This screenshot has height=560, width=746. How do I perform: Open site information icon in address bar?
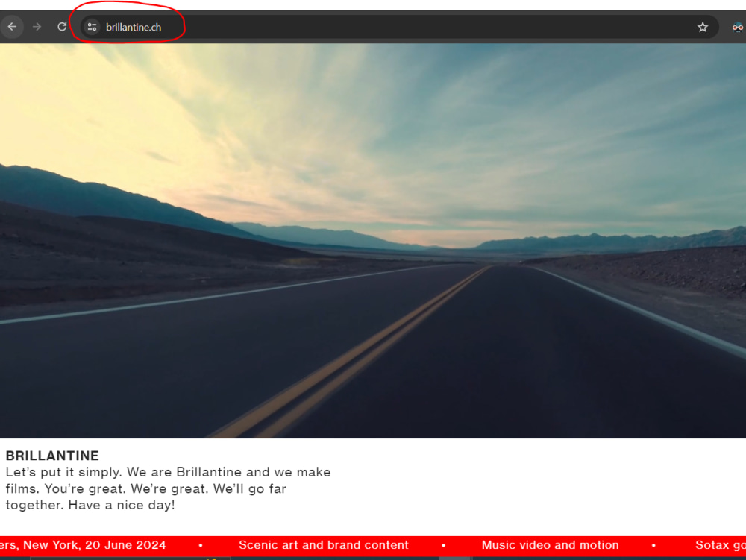click(92, 27)
